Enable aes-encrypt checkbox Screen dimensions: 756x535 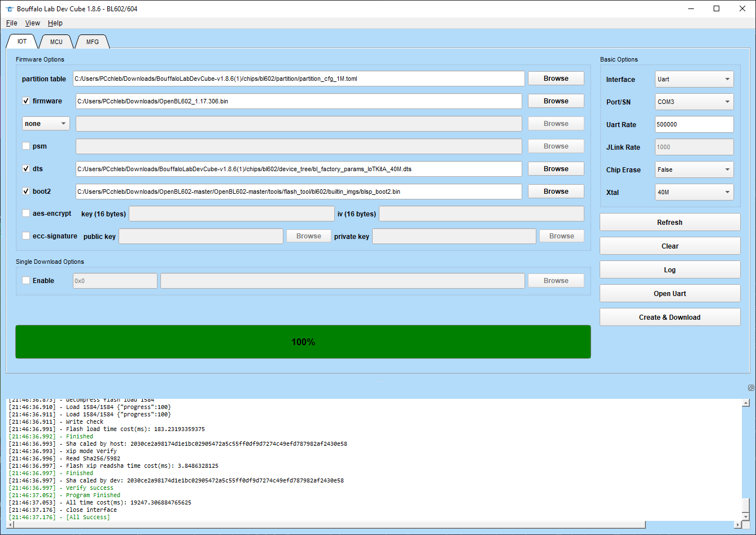tap(26, 213)
